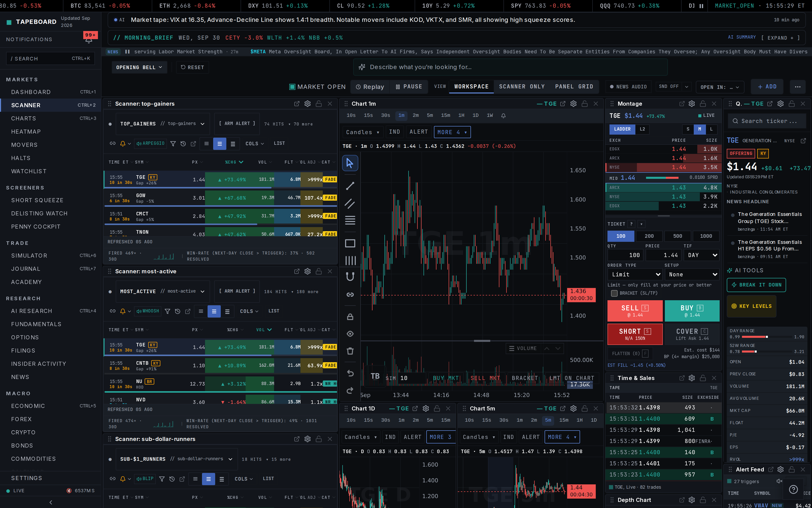
Task: Open Candles chart type dropdown on Chart 1m
Action: pyautogui.click(x=363, y=132)
